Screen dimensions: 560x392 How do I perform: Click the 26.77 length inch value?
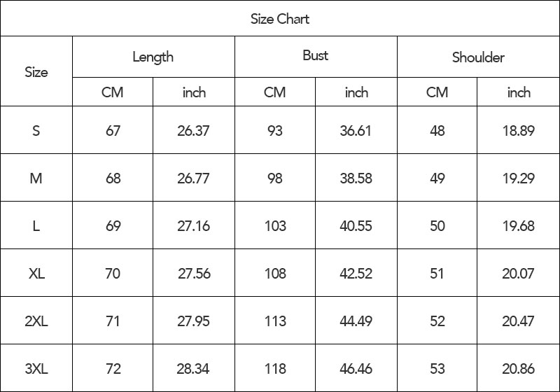click(x=193, y=178)
